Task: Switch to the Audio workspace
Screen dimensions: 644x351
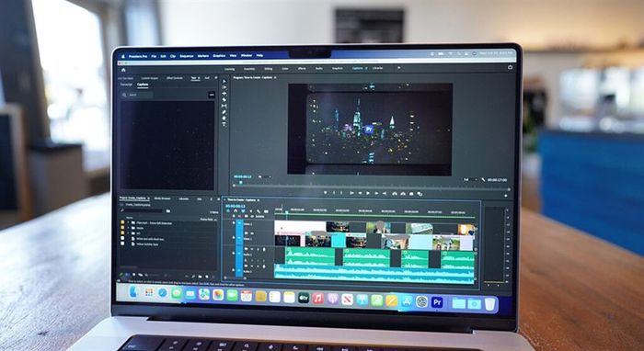Action: tap(318, 69)
